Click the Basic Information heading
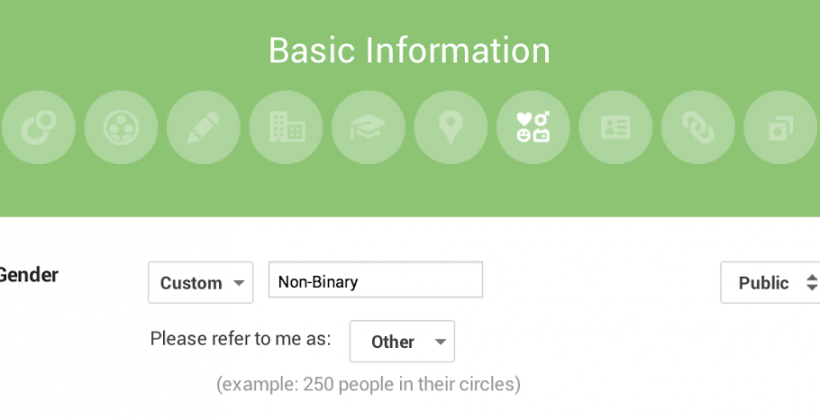This screenshot has height=420, width=820. (x=409, y=50)
